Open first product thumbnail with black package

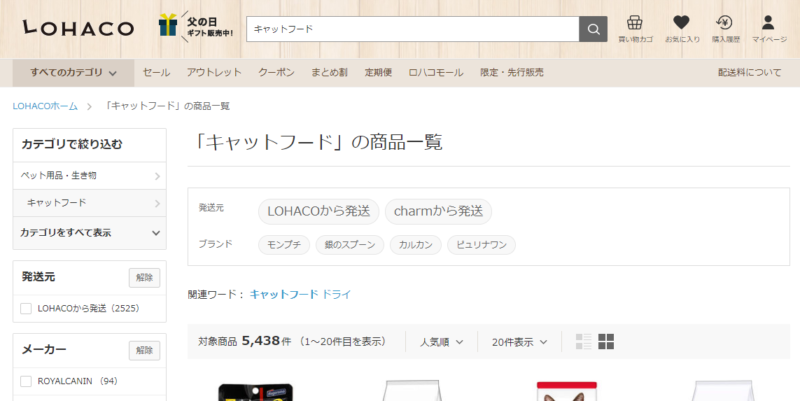[x=256, y=392]
